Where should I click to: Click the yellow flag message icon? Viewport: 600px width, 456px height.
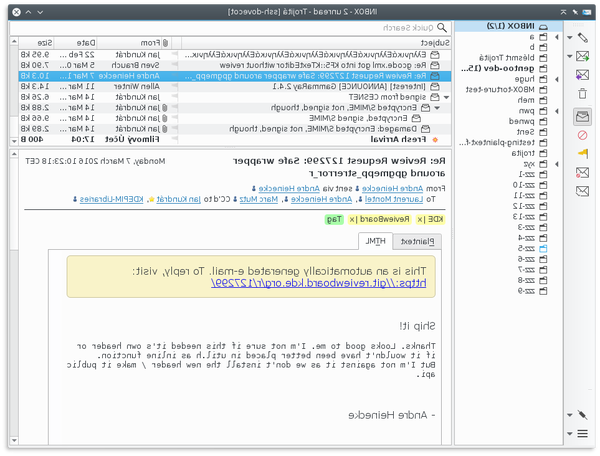tap(582, 154)
